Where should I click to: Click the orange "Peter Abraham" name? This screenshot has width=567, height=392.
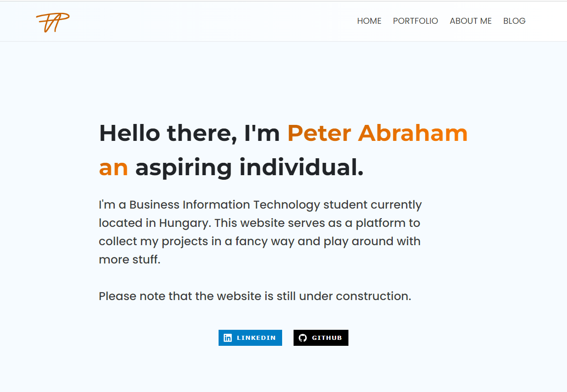point(377,133)
